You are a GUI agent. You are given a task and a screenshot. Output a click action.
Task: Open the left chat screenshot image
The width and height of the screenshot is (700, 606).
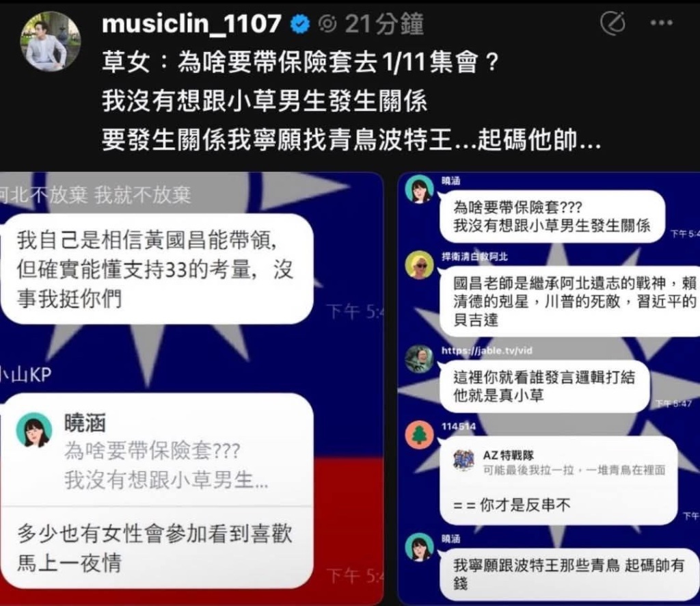(191, 388)
